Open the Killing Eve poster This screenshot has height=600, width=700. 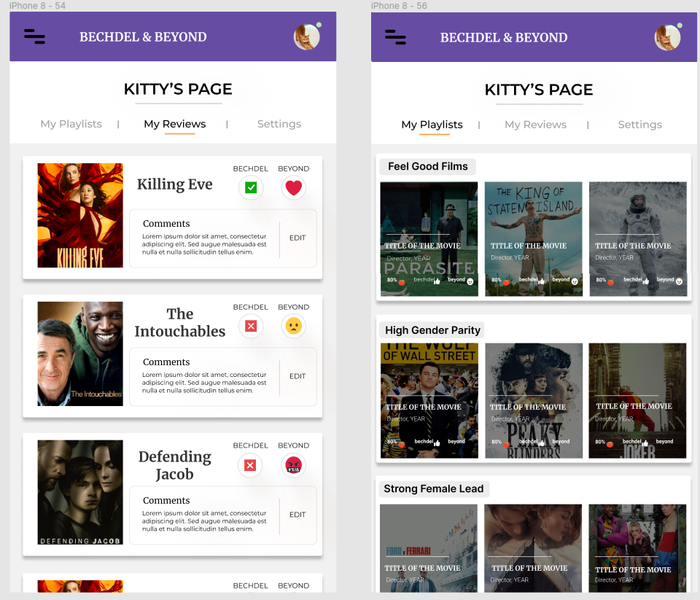click(x=80, y=215)
